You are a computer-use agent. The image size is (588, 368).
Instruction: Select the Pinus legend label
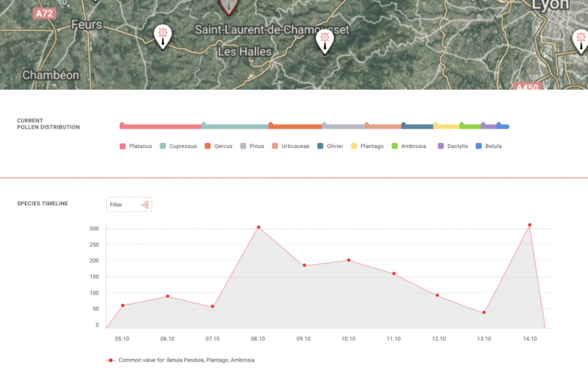[257, 146]
